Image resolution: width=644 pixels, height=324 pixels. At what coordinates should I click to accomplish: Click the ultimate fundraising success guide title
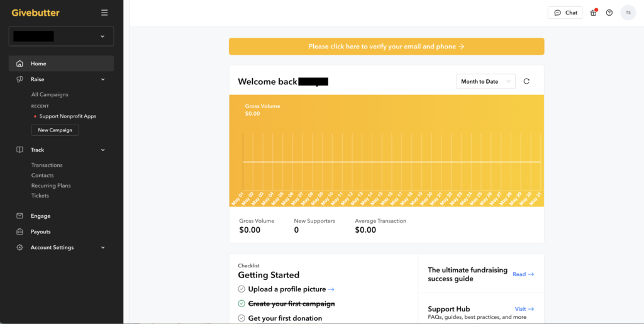tap(467, 274)
